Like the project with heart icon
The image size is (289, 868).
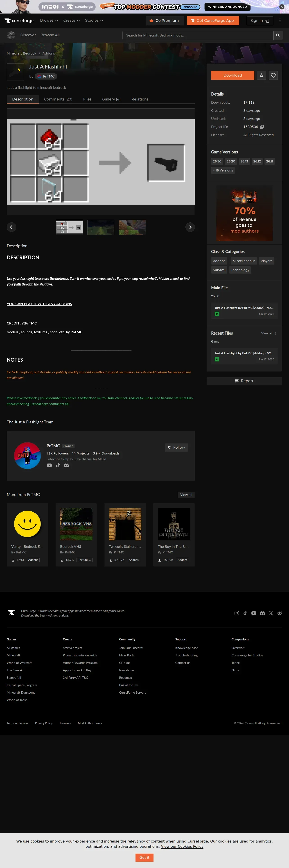pos(273,75)
